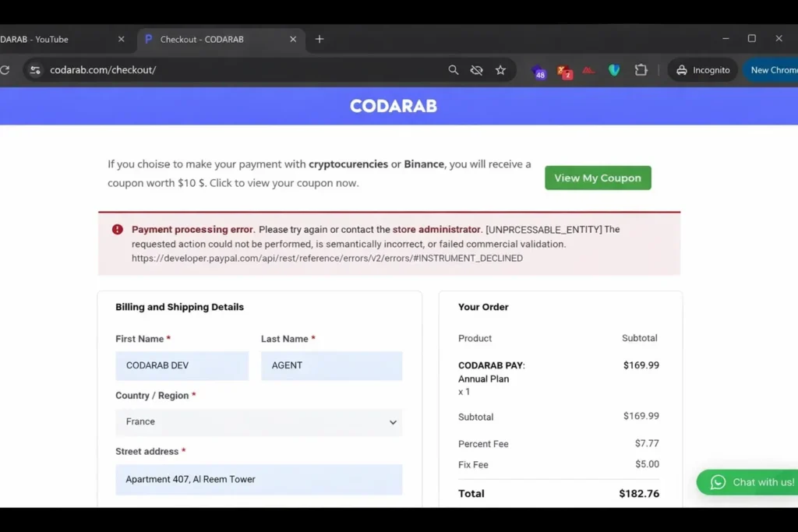Toggle tracking protection via the eye-off icon
Image resolution: width=798 pixels, height=532 pixels.
[x=476, y=70]
